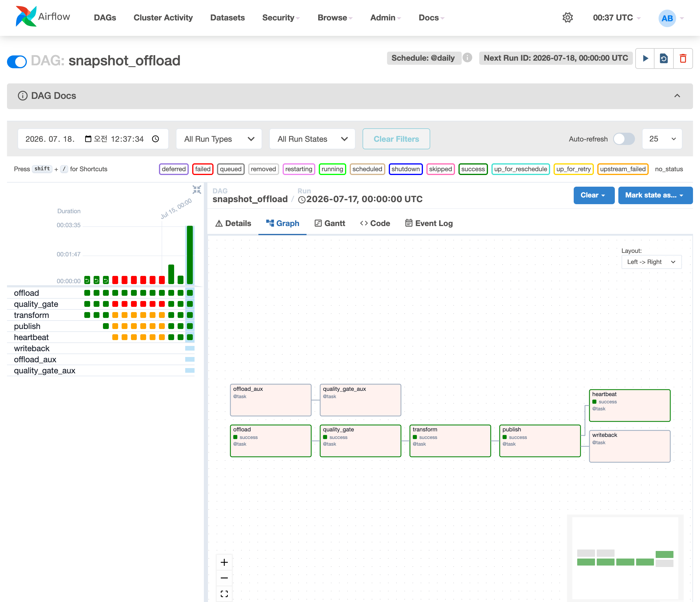Open the 00:37 UTC timezone dropdown
The width and height of the screenshot is (700, 602).
617,17
